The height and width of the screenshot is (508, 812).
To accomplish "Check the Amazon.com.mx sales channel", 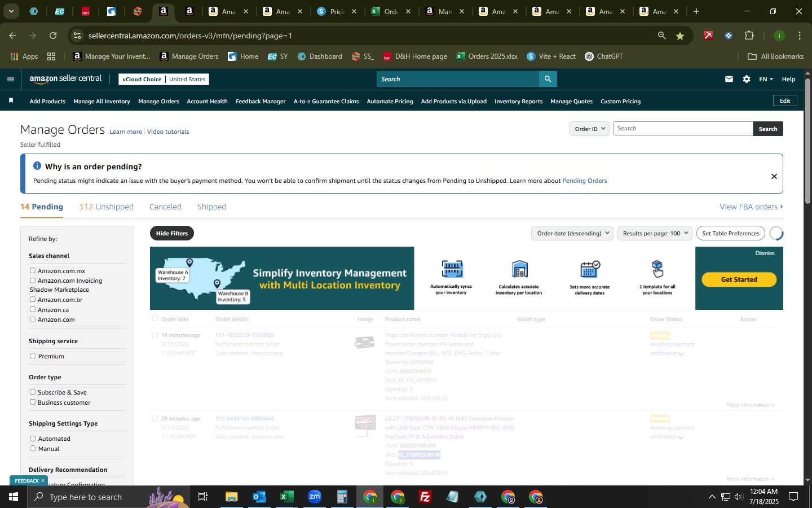I will (x=33, y=271).
